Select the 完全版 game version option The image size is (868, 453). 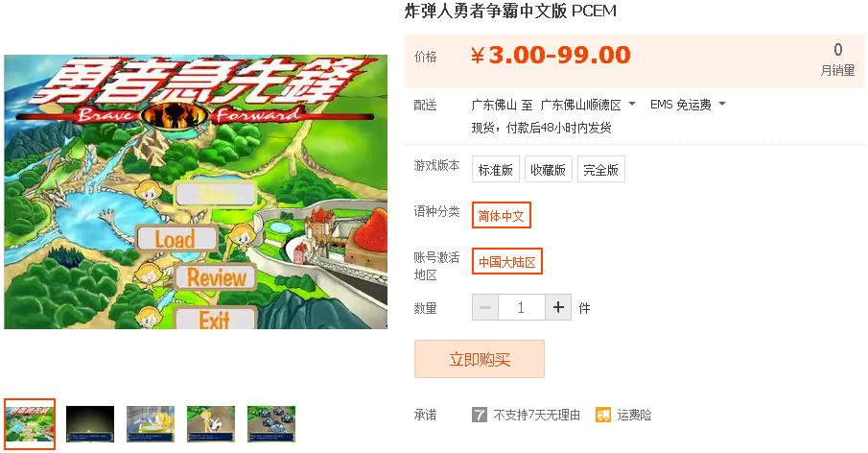(x=601, y=170)
